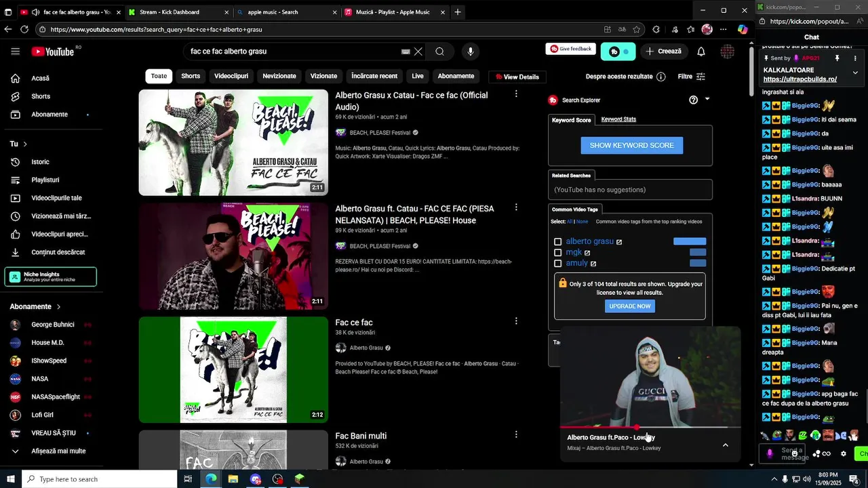This screenshot has height=488, width=868.
Task: Open more options for PIESA NELANSATA video
Action: 516,207
